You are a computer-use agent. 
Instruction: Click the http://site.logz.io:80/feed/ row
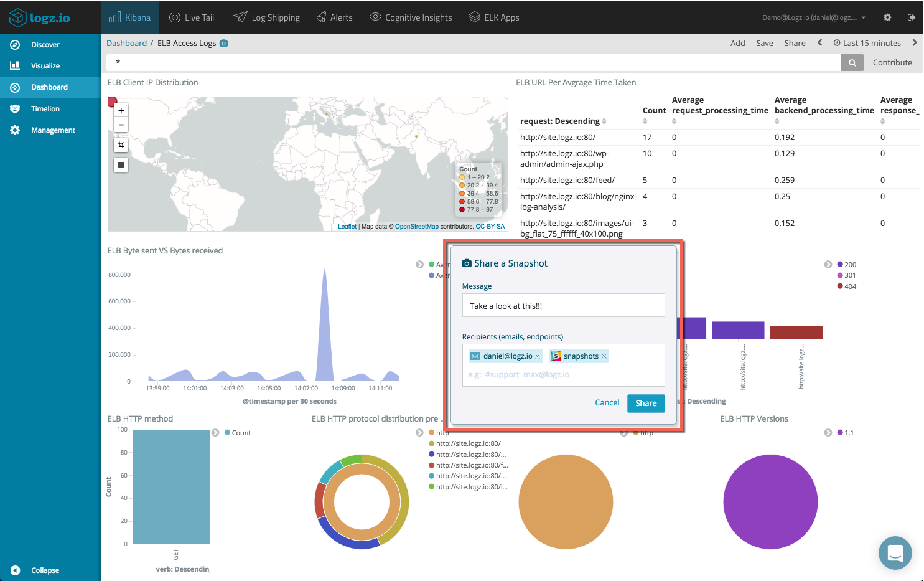[719, 181]
